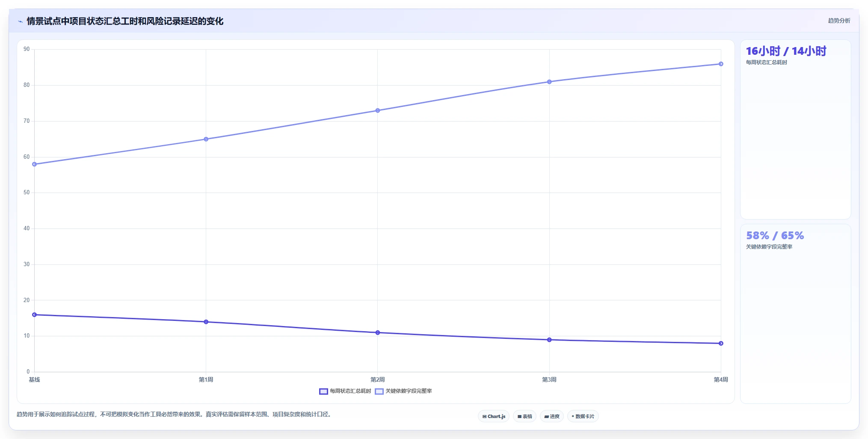
Task: Select the 第2周 point on the 汇总耗时 line
Action: (x=378, y=332)
